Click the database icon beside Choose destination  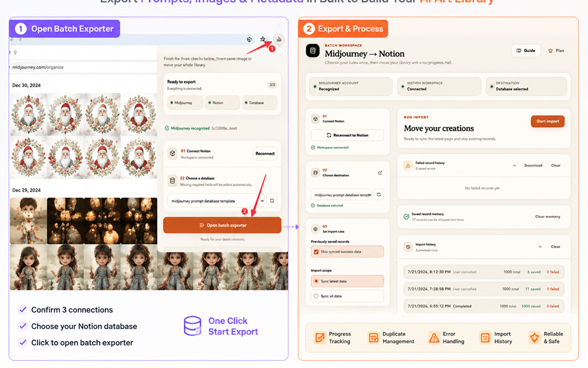[x=315, y=173]
